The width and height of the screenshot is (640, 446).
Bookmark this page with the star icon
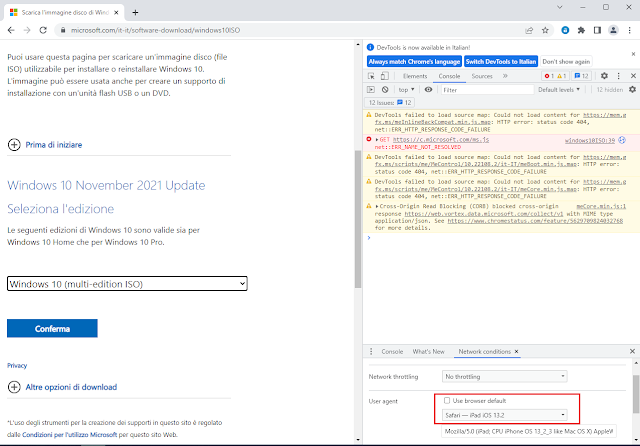pos(545,30)
